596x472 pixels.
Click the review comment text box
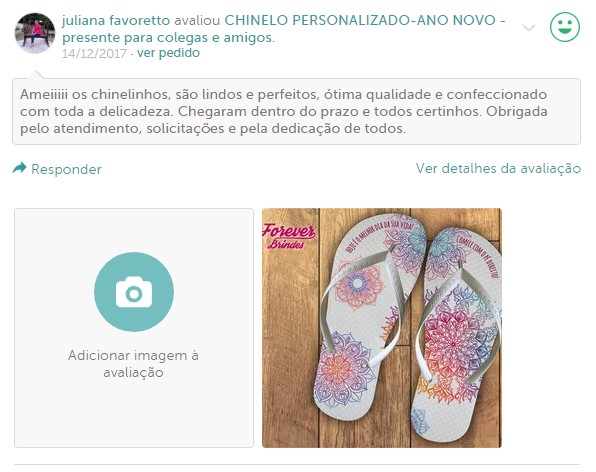tap(296, 111)
